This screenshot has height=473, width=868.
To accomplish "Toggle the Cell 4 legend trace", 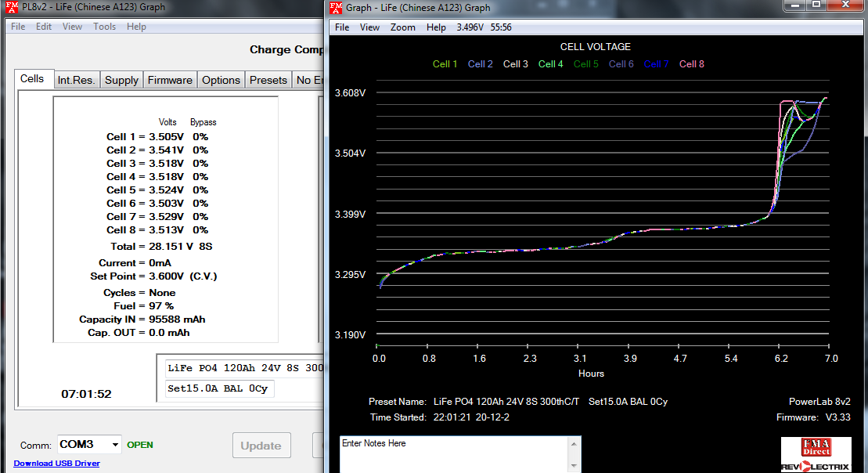I will 550,64.
